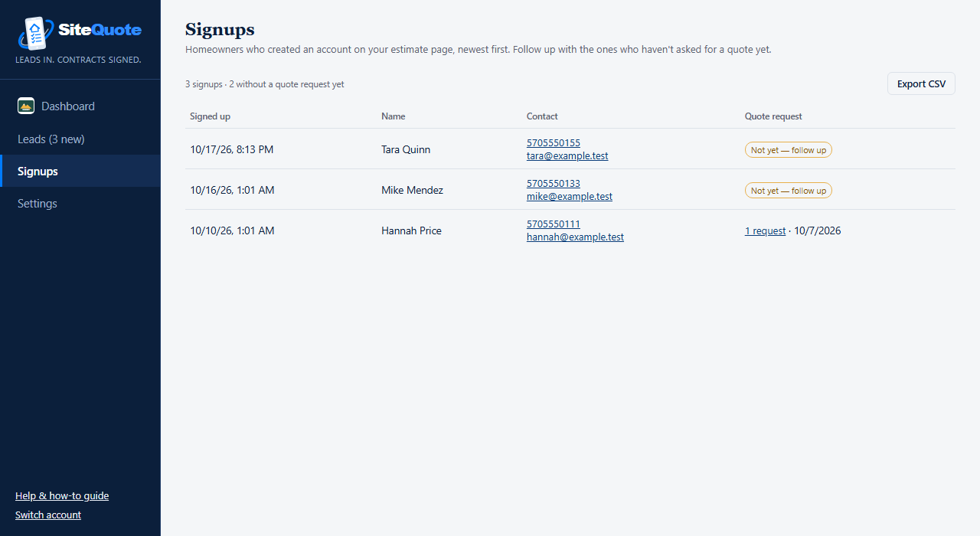Screen dimensions: 980x536
Task: Click the 'Homeowners who created an account' description
Action: point(479,50)
